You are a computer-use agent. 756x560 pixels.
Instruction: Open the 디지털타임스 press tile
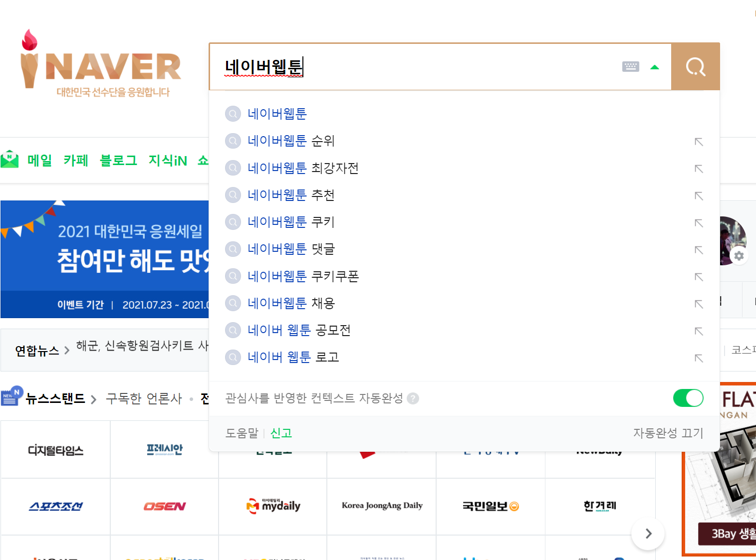click(x=55, y=450)
